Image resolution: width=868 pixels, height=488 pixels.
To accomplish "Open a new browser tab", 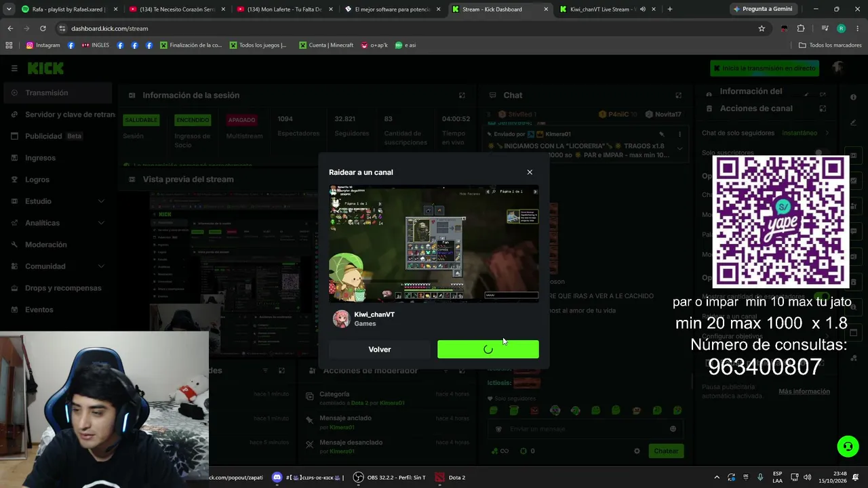I will [670, 9].
